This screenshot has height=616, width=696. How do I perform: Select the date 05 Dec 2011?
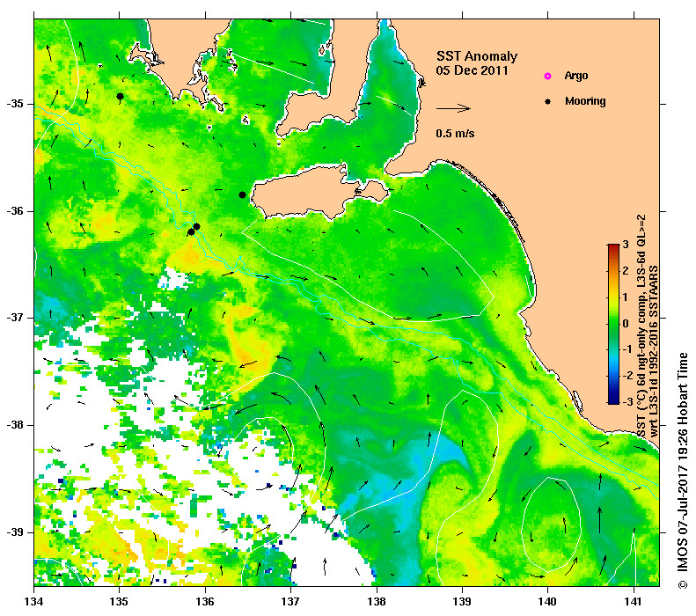click(472, 70)
